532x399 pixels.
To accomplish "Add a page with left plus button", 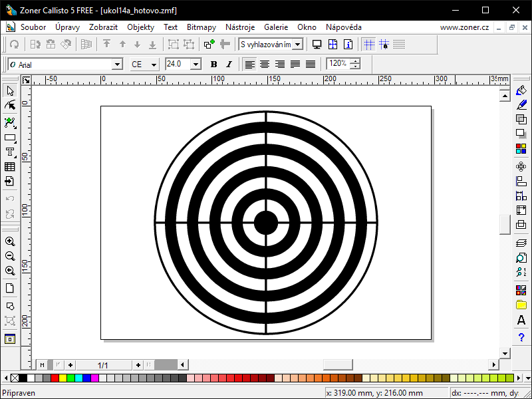I will pos(70,365).
